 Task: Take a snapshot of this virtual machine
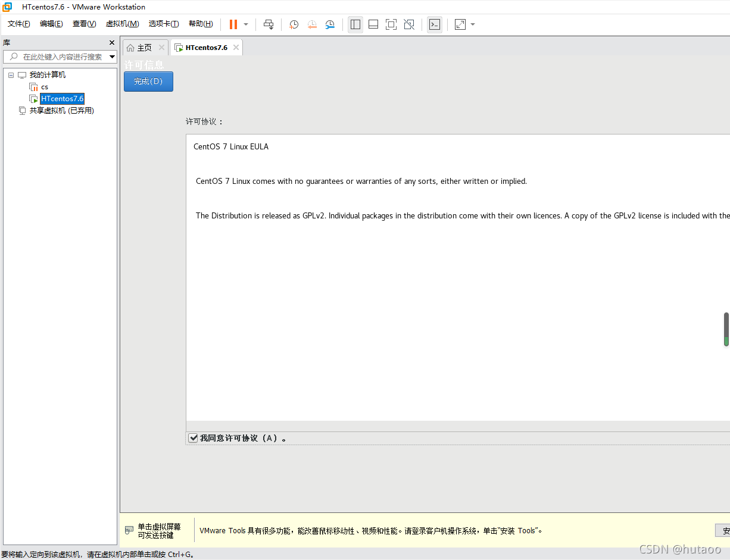(x=294, y=24)
